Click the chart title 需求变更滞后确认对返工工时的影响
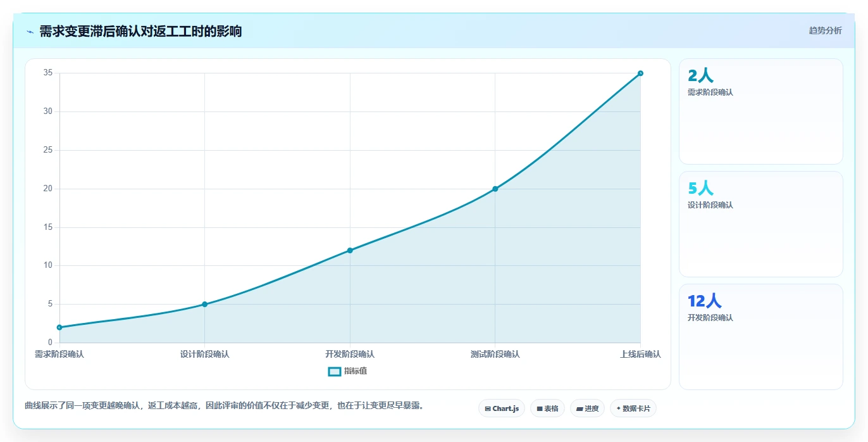Screen dimensions: 868x442 click(x=140, y=31)
